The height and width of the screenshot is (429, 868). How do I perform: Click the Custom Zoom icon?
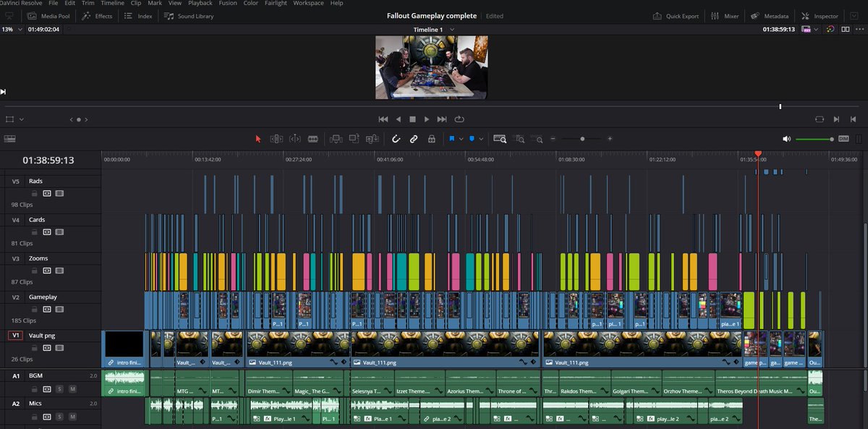[x=538, y=138]
